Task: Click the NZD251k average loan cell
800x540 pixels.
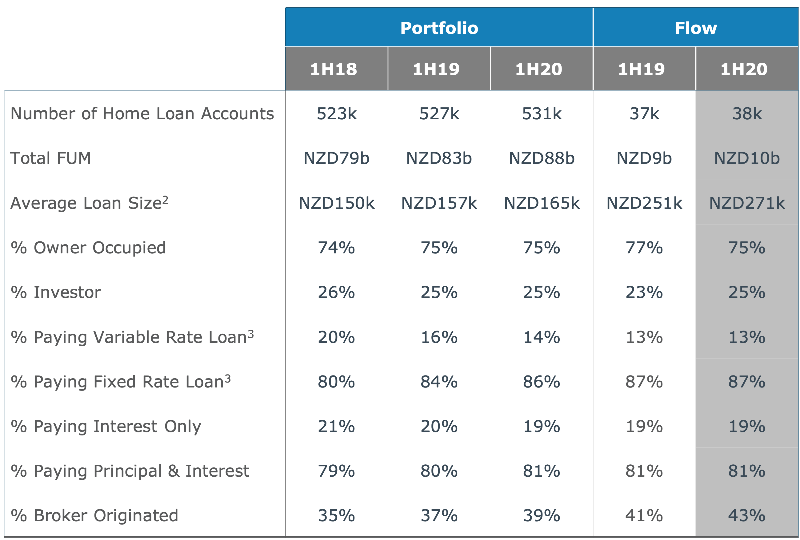Action: (644, 203)
